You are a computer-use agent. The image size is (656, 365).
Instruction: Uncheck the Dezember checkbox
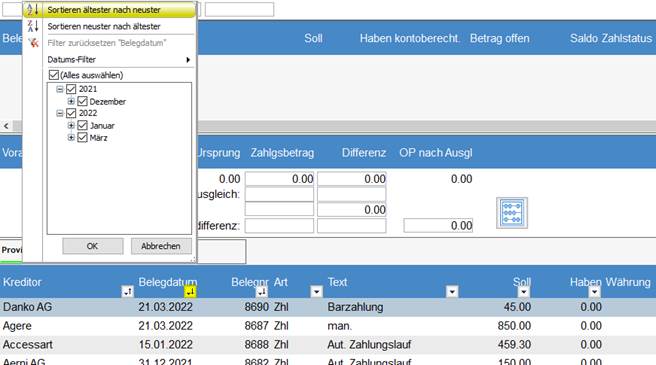coord(82,101)
